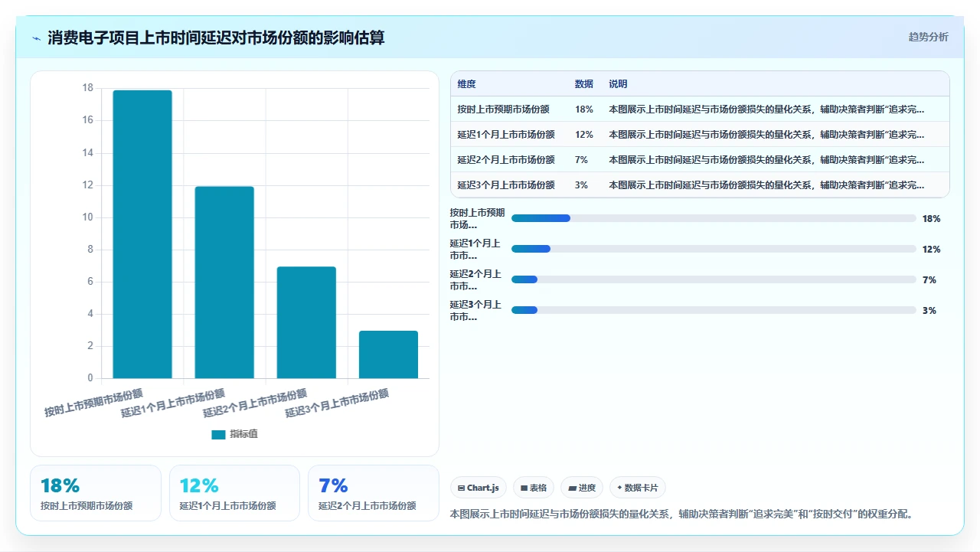980x552 pixels.
Task: Click the 延迟3个月上市市场份额 chart bar
Action: (x=388, y=354)
